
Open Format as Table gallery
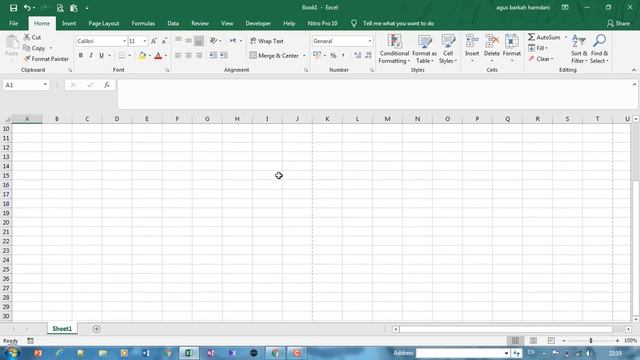pyautogui.click(x=424, y=49)
